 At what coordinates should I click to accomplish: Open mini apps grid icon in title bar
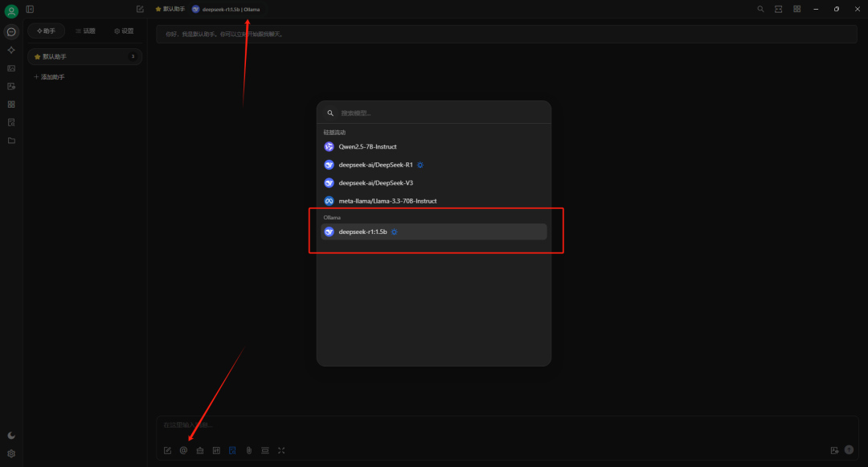tap(796, 10)
